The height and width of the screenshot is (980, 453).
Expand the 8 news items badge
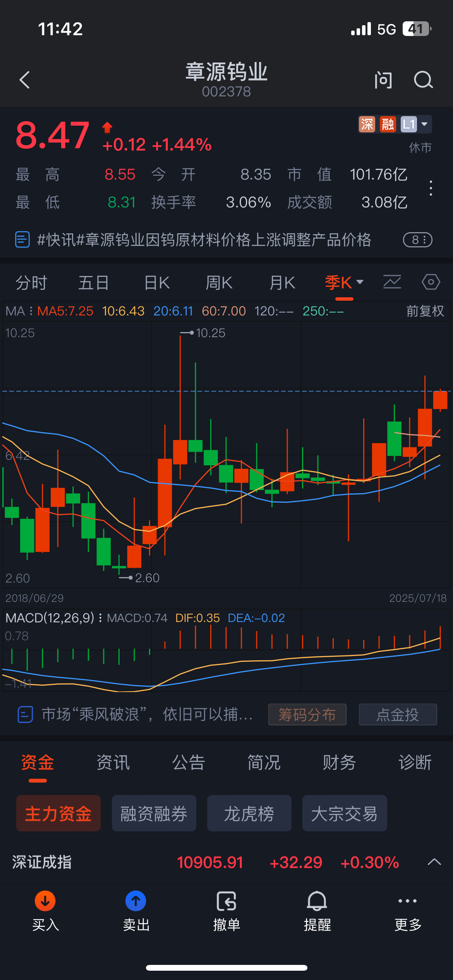point(418,240)
